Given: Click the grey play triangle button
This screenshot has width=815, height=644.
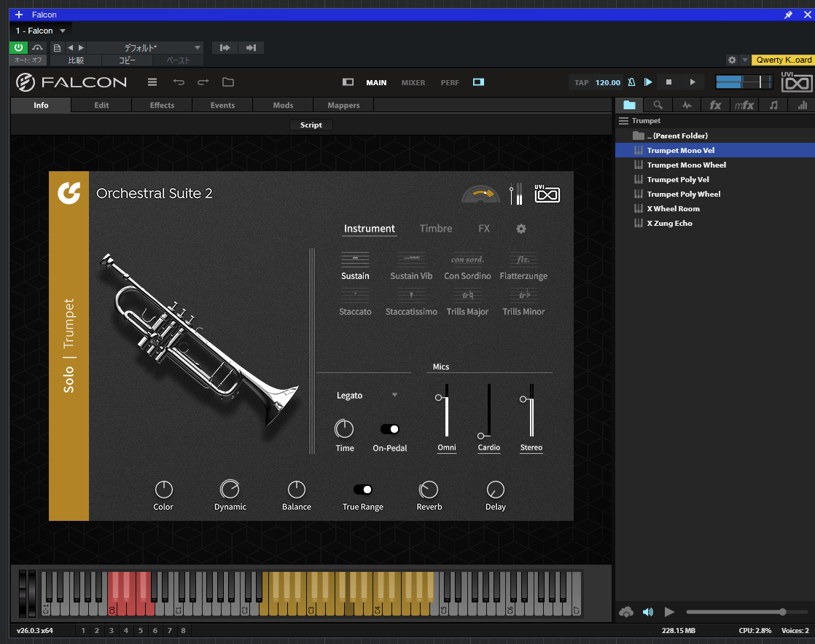Looking at the screenshot, I should click(x=693, y=82).
